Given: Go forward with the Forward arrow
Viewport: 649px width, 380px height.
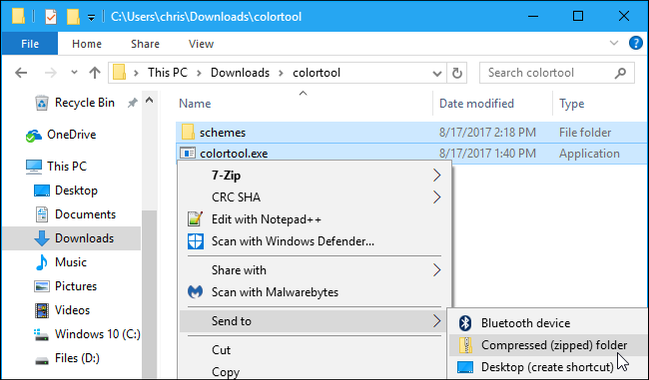Looking at the screenshot, I should click(50, 73).
